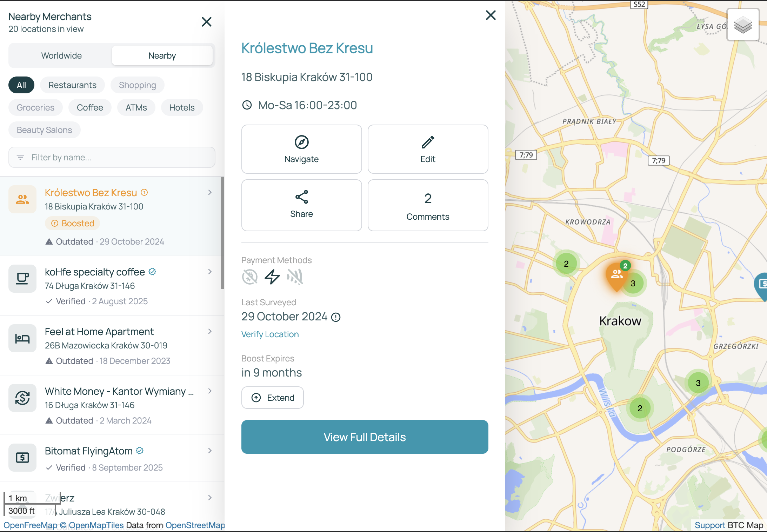This screenshot has height=532, width=767.
Task: Click the currency exchange icon for White Money
Action: 22,398
